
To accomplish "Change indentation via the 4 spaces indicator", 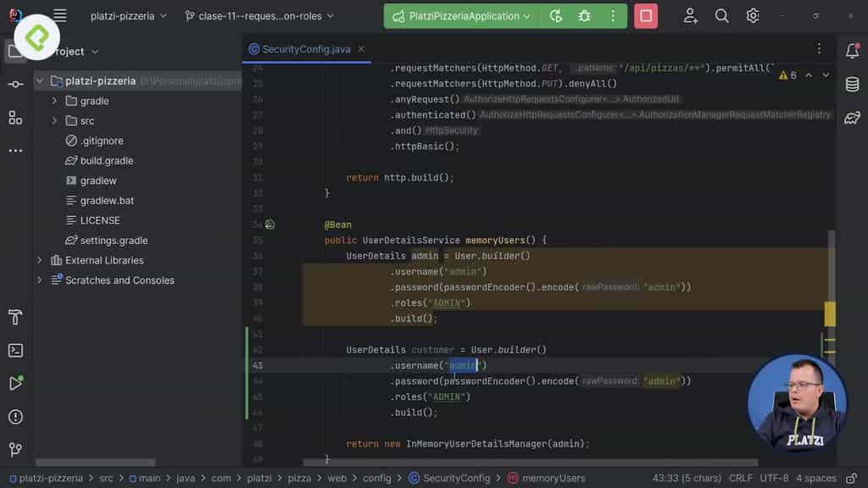I will (x=816, y=478).
